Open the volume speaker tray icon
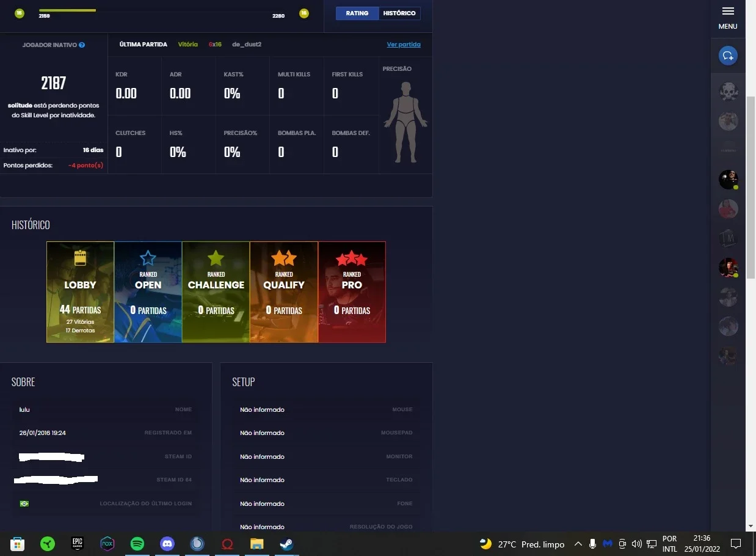This screenshot has height=556, width=756. click(637, 544)
